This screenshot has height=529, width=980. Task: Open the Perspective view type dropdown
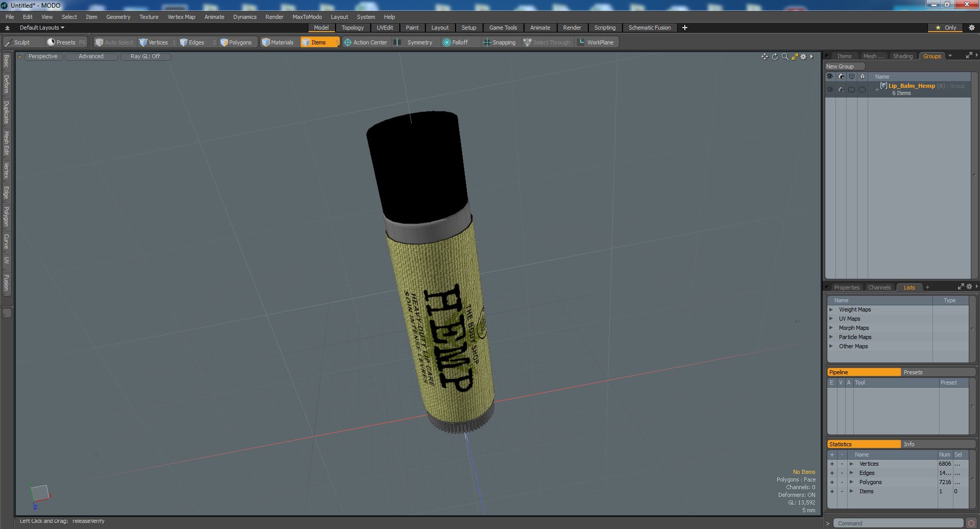click(x=43, y=56)
